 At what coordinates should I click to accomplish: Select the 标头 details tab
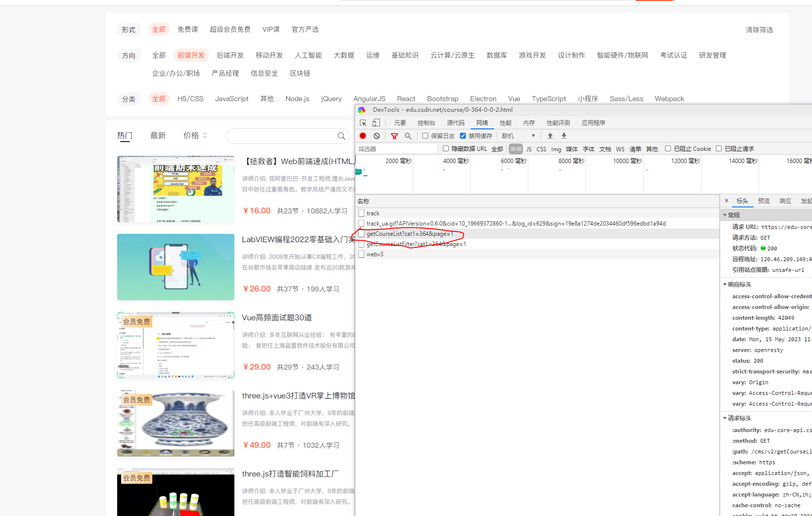[x=742, y=201]
